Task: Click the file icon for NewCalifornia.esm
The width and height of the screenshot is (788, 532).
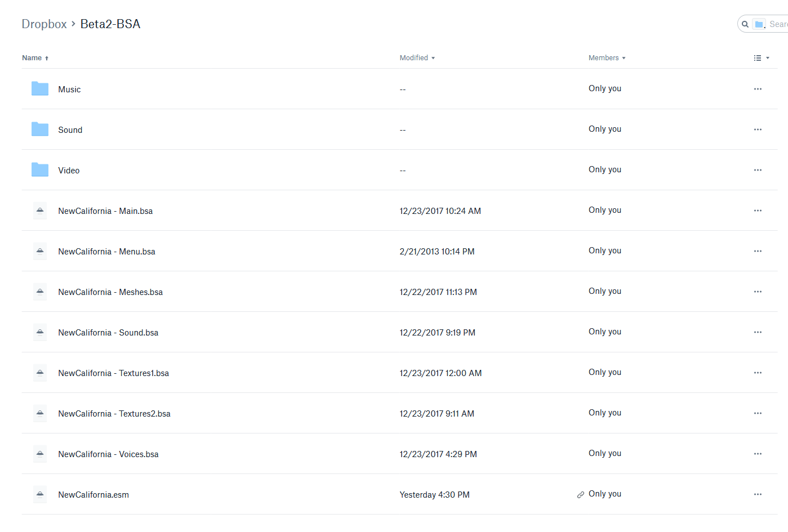Action: [40, 494]
